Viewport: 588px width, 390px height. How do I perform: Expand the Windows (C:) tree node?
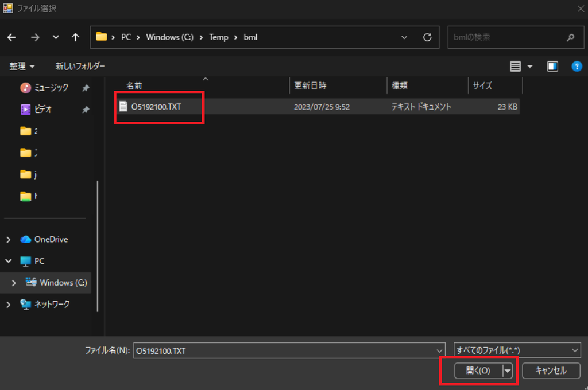click(14, 283)
